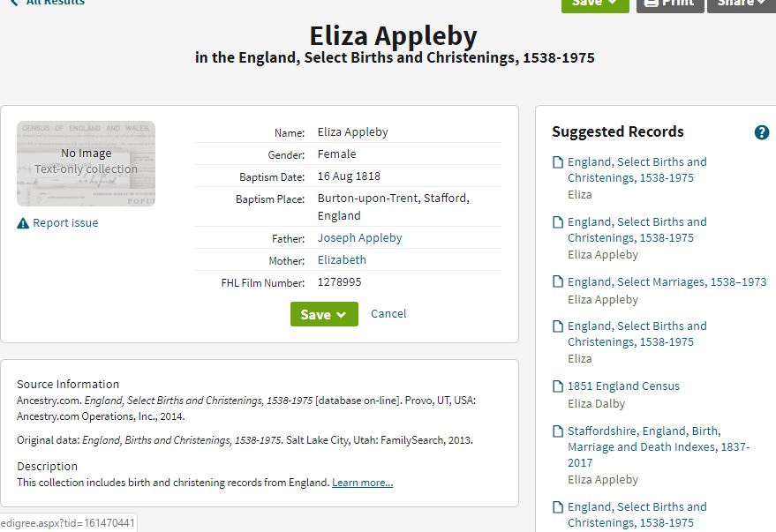Cancel saving this record
Viewport: 776px width, 532px height.
pos(388,313)
